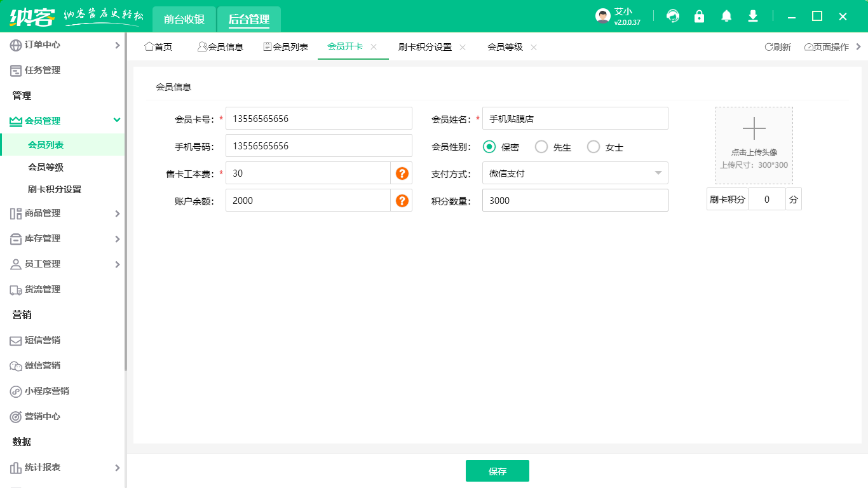
Task: Click the 短信营销 envelope icon
Action: pyautogui.click(x=15, y=340)
